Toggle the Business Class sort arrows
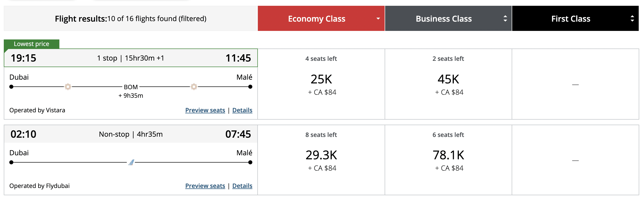 pyautogui.click(x=505, y=19)
